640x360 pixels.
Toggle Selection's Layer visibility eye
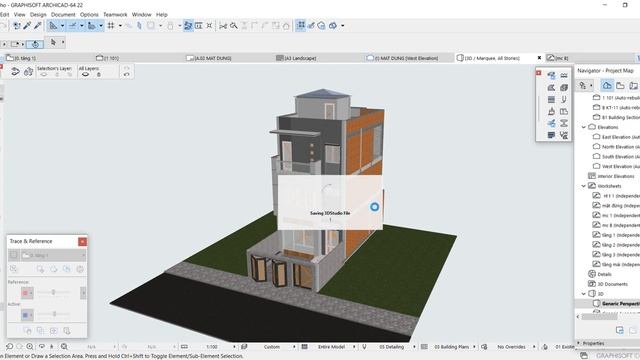[x=44, y=75]
